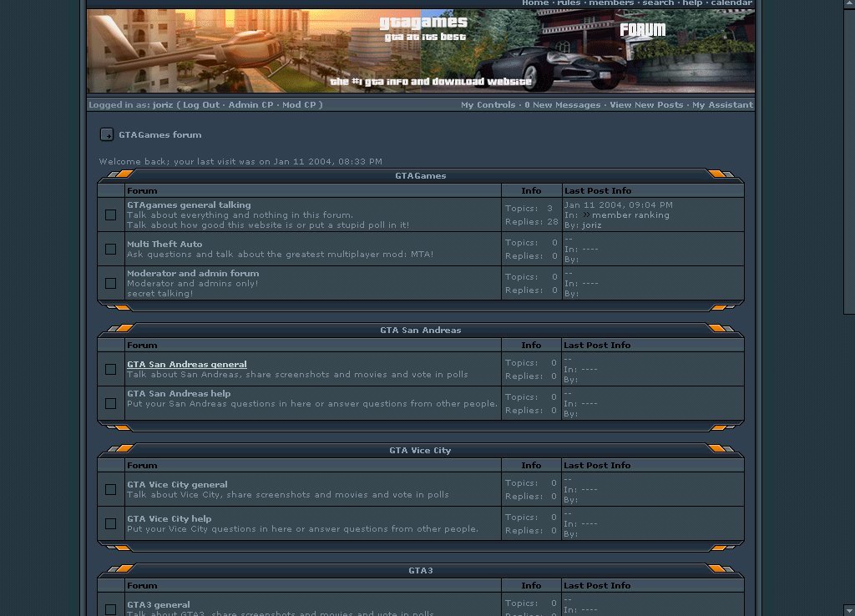Click View New Posts
This screenshot has width=855, height=616.
646,104
